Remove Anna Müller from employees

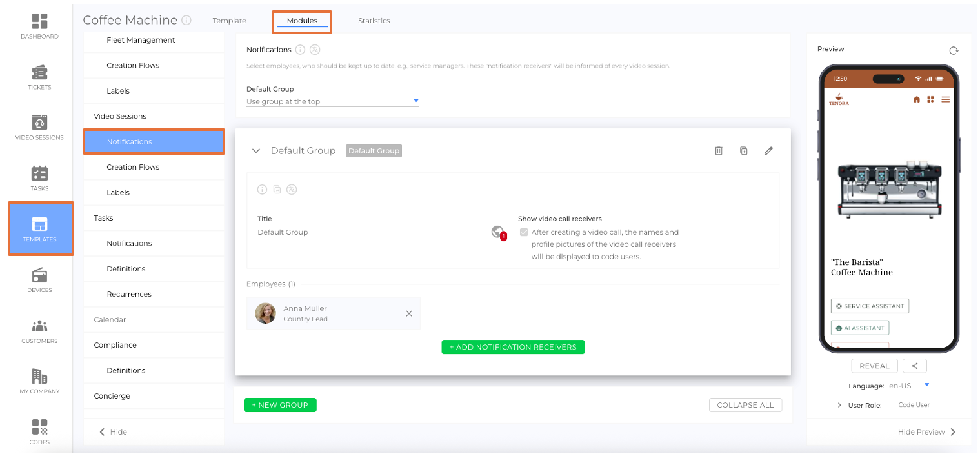tap(408, 313)
